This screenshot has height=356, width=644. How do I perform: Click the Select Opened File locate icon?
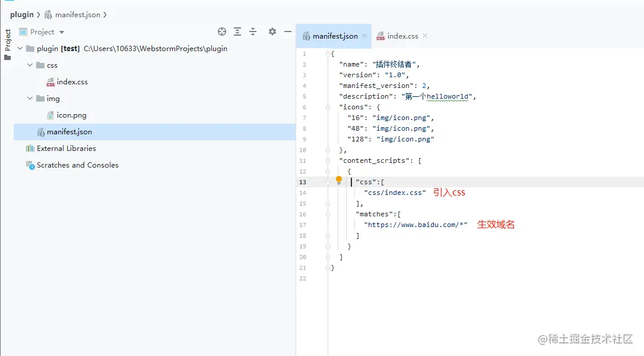pyautogui.click(x=222, y=31)
